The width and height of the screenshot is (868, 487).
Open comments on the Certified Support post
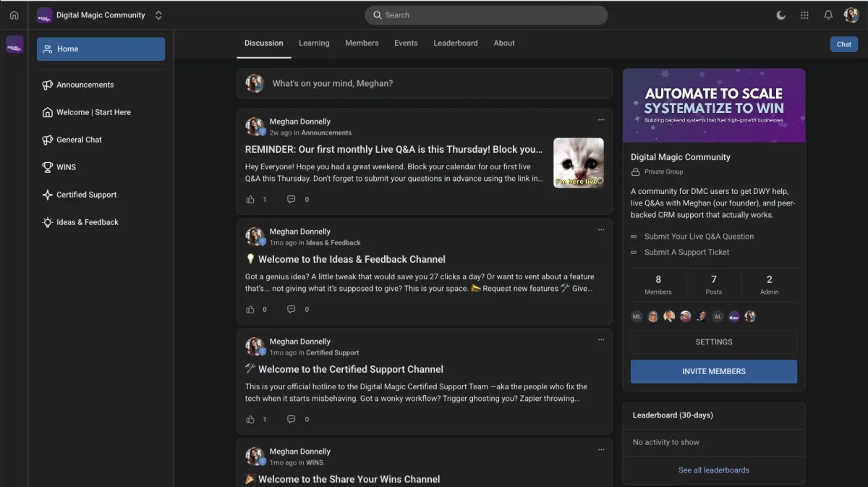[x=291, y=419]
